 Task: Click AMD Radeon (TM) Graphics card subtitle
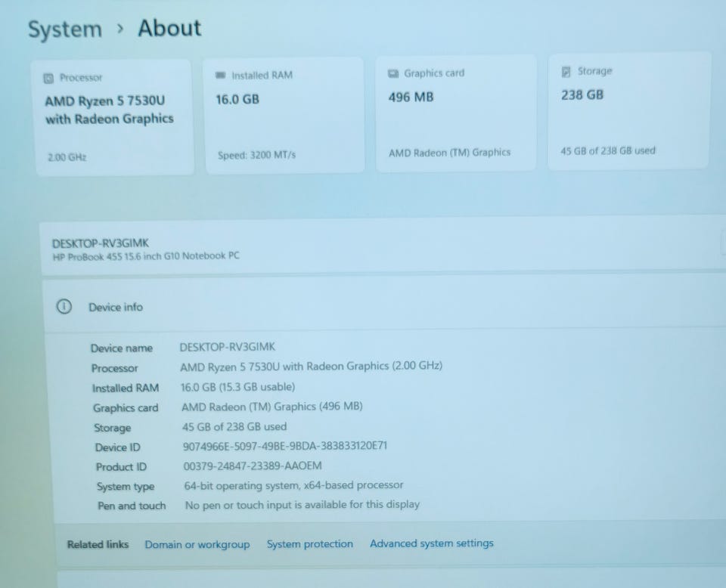point(449,153)
